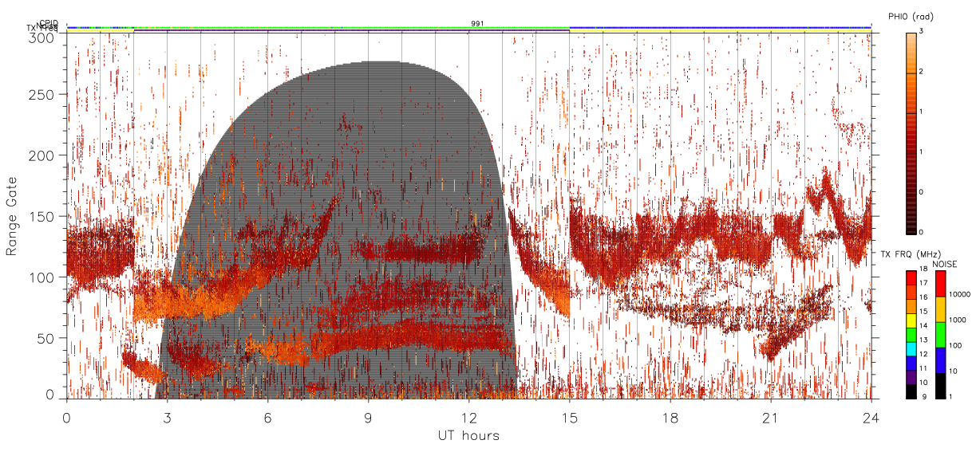Click the yellow TX FRQ legend block

pyautogui.click(x=911, y=320)
